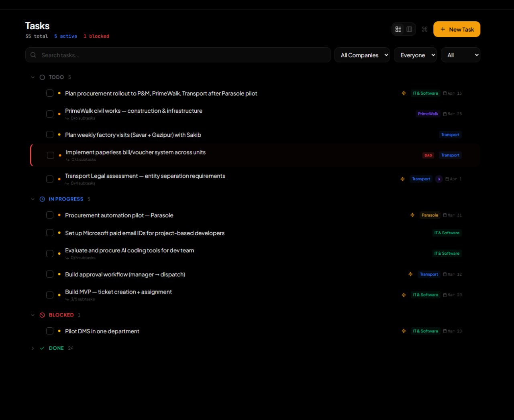Switch to the board view layout
Viewport: 514px width, 420px height.
(x=409, y=29)
